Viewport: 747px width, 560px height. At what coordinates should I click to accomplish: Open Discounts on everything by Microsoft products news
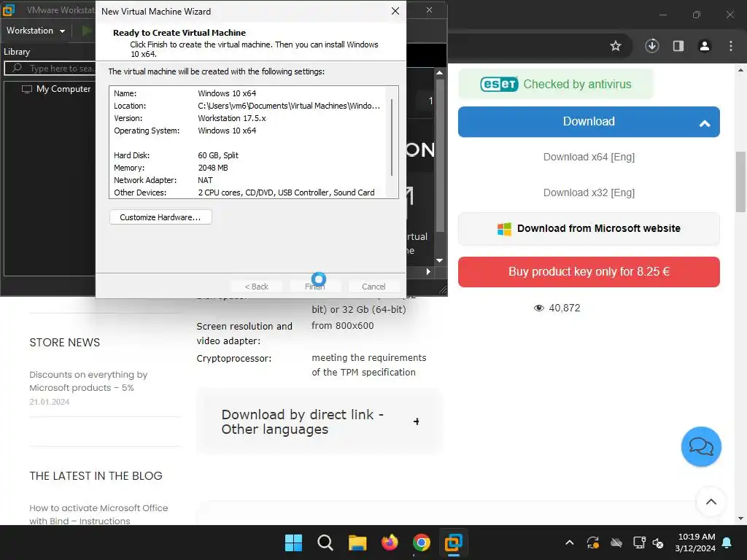88,381
